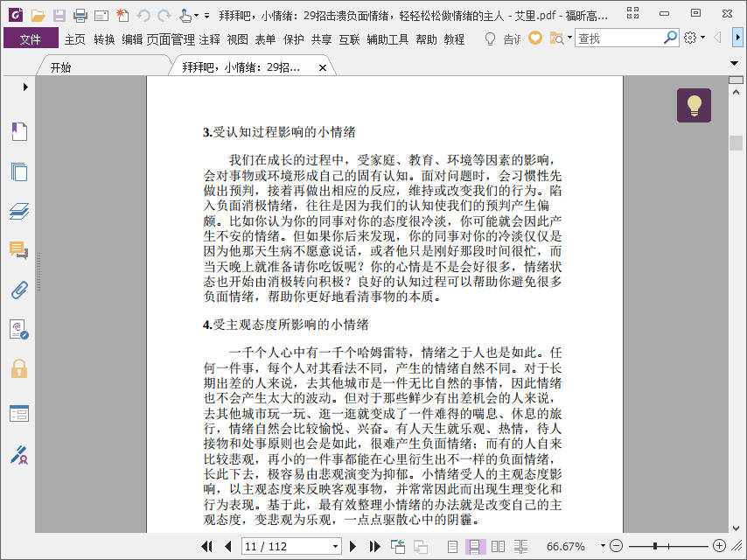Go to the next page
The height and width of the screenshot is (560, 747).
click(353, 546)
